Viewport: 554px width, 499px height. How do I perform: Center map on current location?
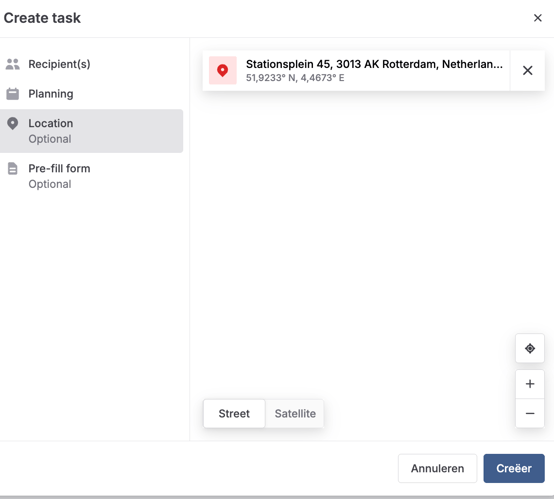(530, 348)
